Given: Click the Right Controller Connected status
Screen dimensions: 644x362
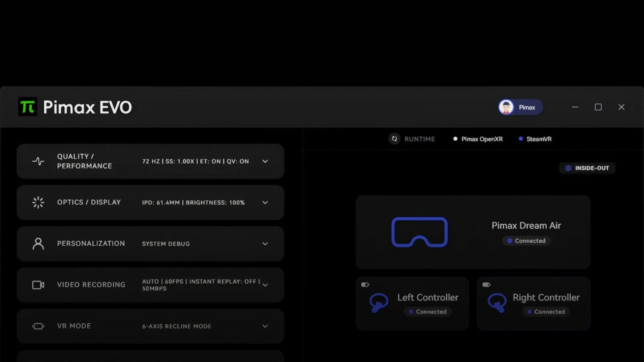Looking at the screenshot, I should [x=546, y=312].
